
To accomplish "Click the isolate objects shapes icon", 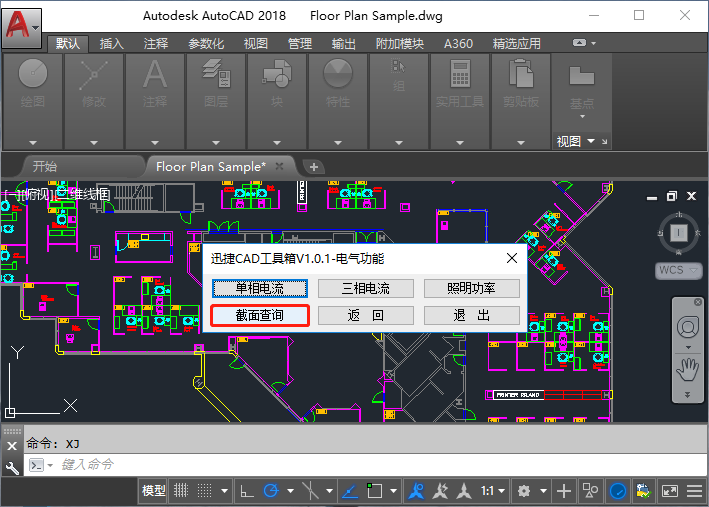I will coord(590,491).
